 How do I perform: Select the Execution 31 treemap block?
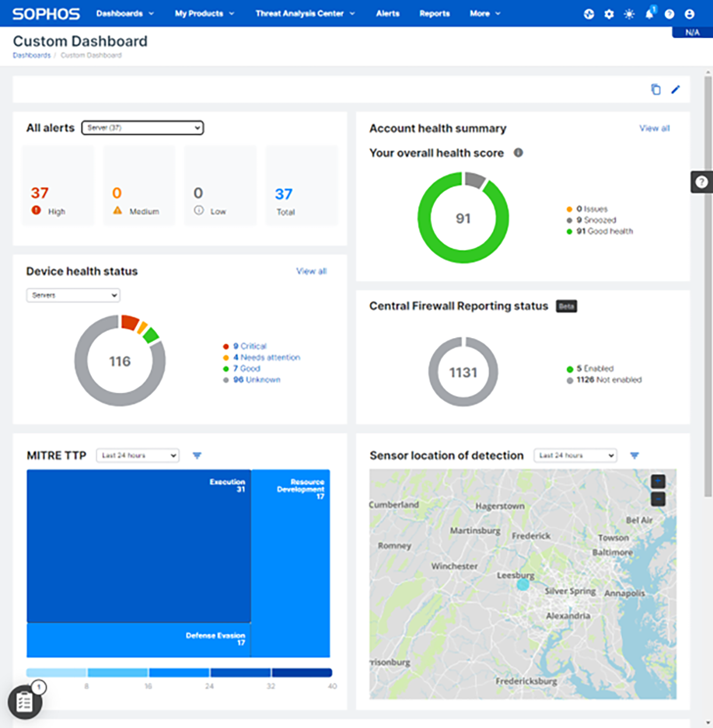click(138, 546)
